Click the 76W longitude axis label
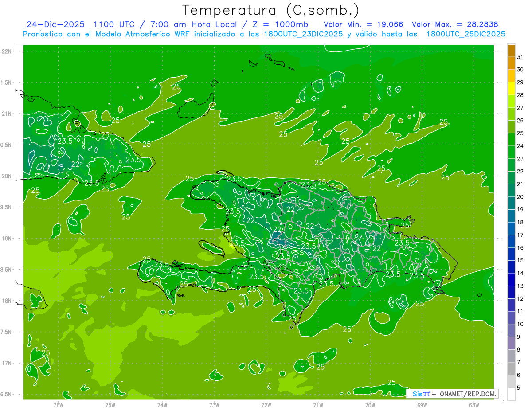The height and width of the screenshot is (411, 532). (58, 405)
